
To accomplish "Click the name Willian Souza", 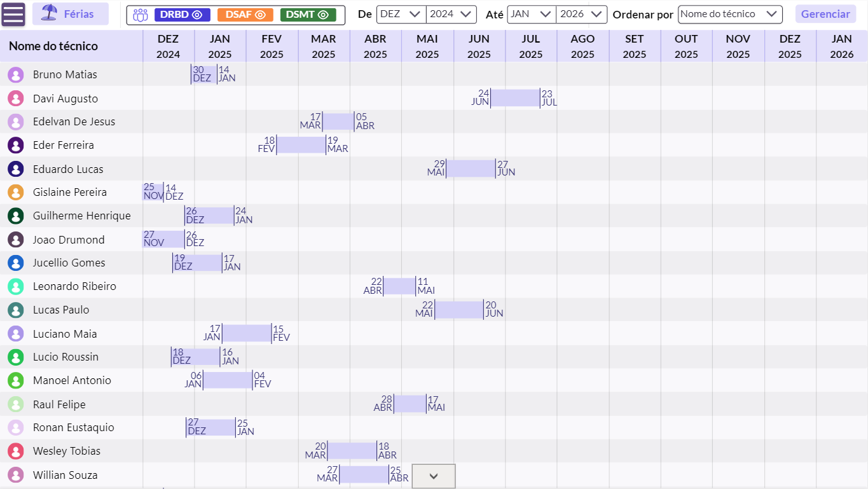I will click(65, 475).
